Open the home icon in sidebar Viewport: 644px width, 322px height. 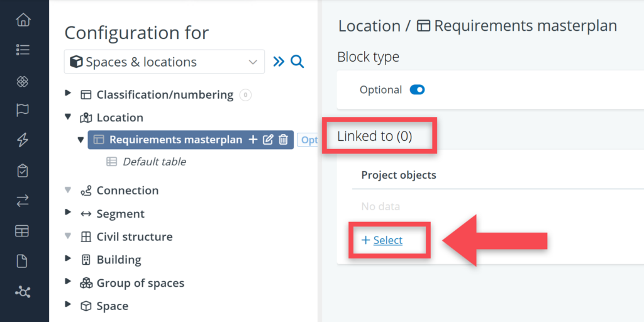[23, 19]
